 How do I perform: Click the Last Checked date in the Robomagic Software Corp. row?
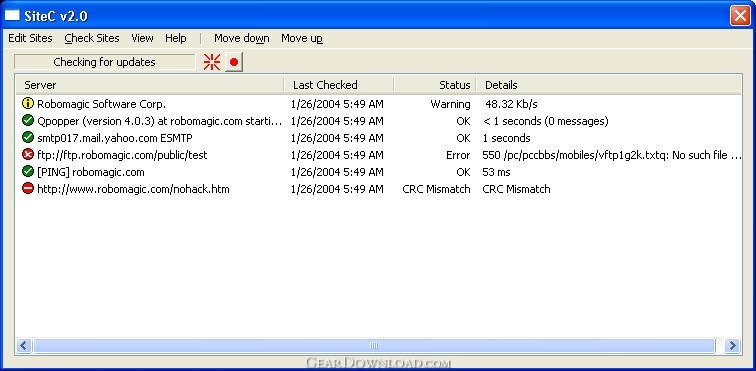[338, 104]
